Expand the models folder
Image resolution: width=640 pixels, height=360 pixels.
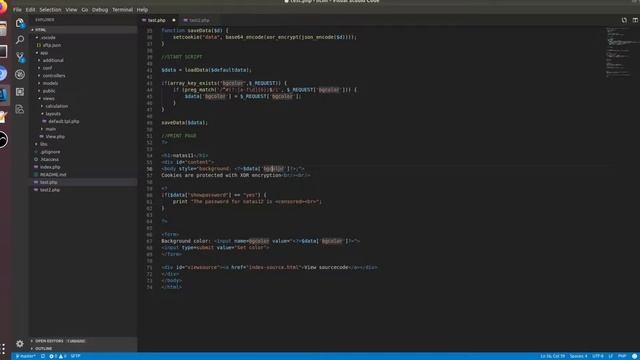click(x=50, y=83)
